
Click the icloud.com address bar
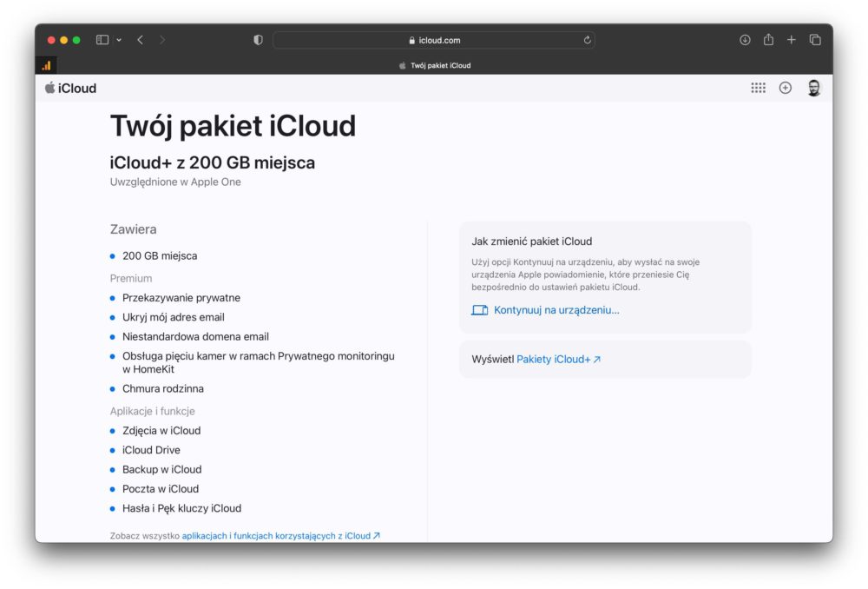(434, 40)
